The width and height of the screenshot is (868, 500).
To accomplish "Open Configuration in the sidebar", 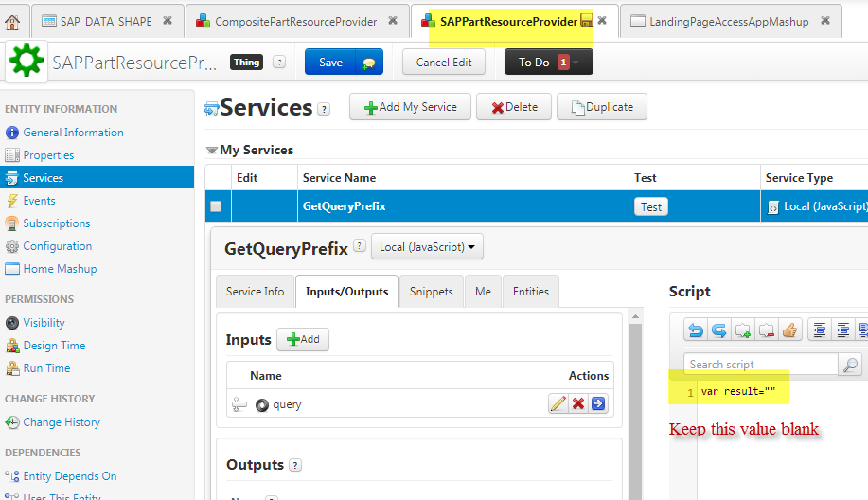I will [x=57, y=246].
